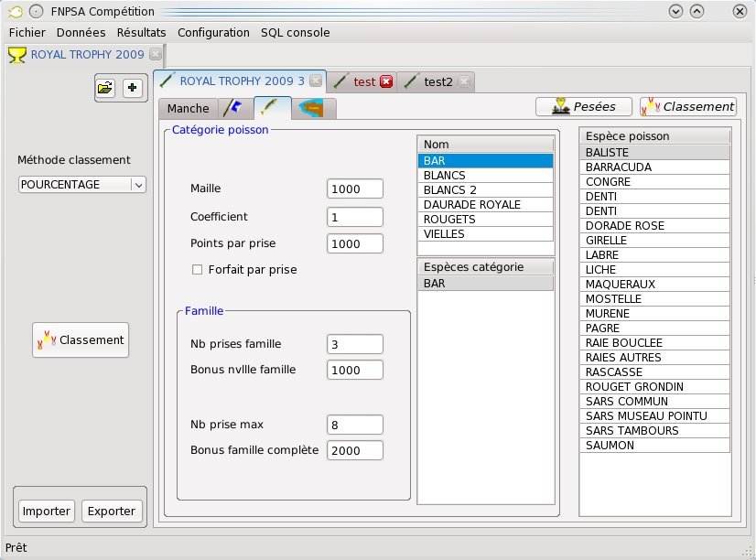The width and height of the screenshot is (756, 560).
Task: Open the Résultats menu
Action: pyautogui.click(x=141, y=32)
